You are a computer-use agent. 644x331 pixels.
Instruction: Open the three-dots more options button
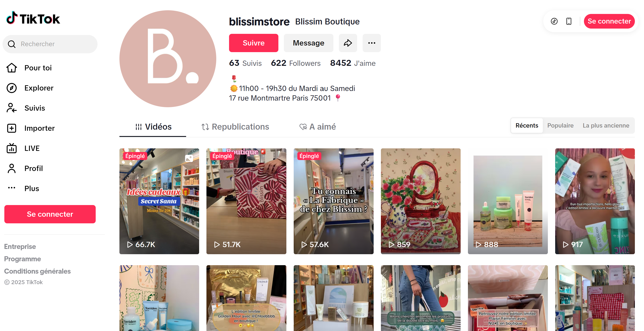372,43
